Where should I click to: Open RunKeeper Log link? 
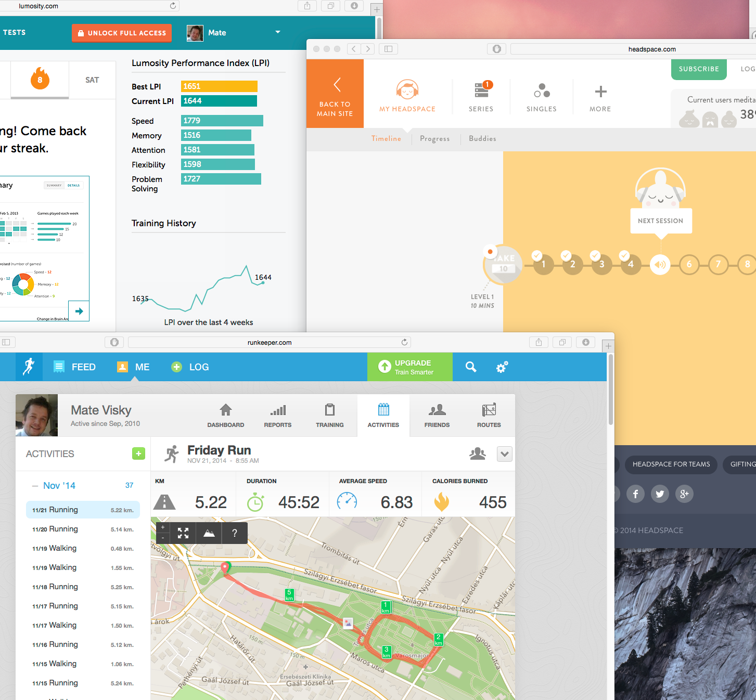190,367
